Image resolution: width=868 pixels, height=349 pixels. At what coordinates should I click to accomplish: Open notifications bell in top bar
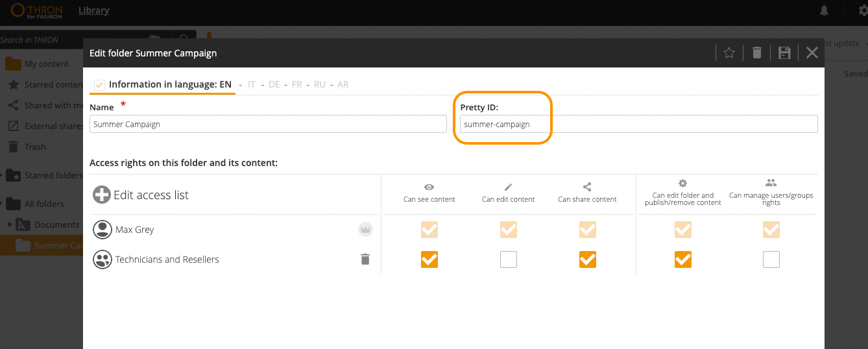click(x=825, y=10)
